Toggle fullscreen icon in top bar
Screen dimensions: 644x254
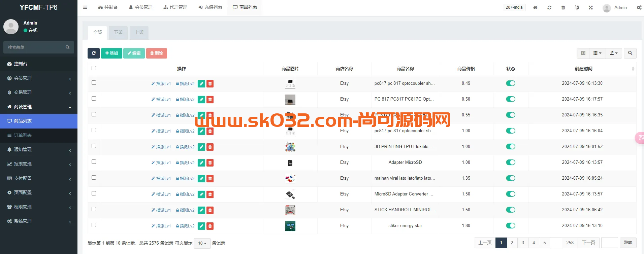[x=591, y=7]
